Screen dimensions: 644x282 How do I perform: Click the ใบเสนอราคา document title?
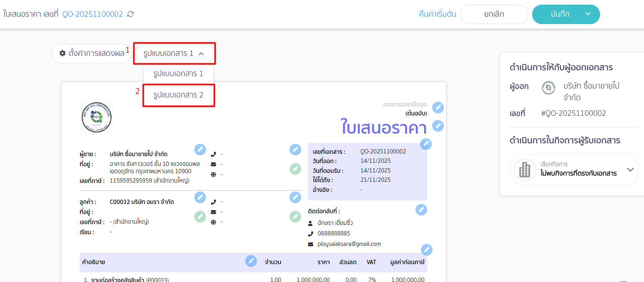click(x=384, y=127)
